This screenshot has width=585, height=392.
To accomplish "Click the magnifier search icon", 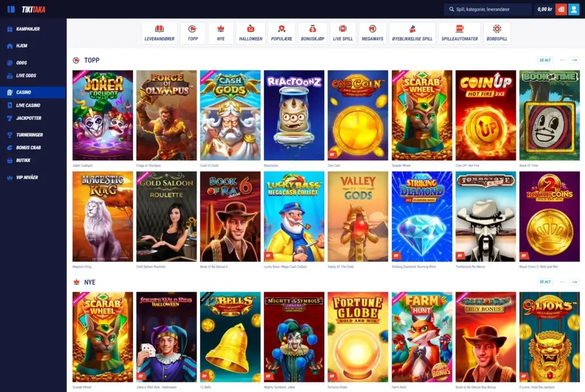I will click(451, 9).
